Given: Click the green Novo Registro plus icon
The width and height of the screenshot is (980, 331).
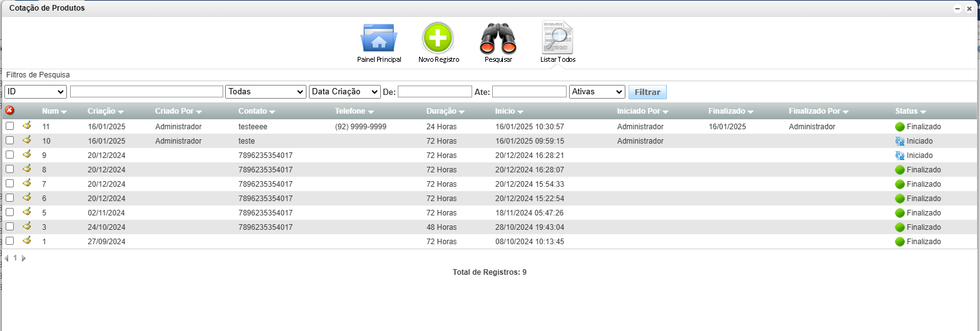Looking at the screenshot, I should click(438, 39).
